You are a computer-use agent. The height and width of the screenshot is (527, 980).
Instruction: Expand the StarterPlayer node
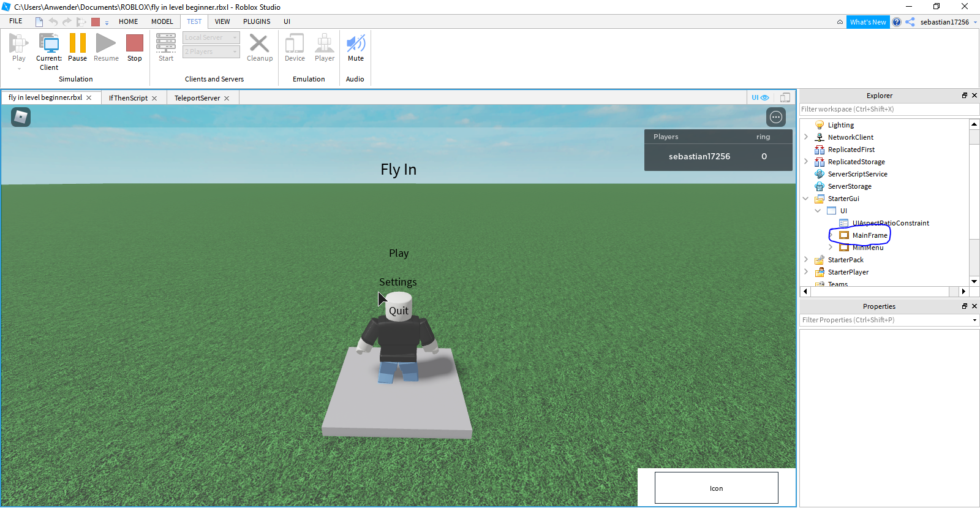click(806, 272)
